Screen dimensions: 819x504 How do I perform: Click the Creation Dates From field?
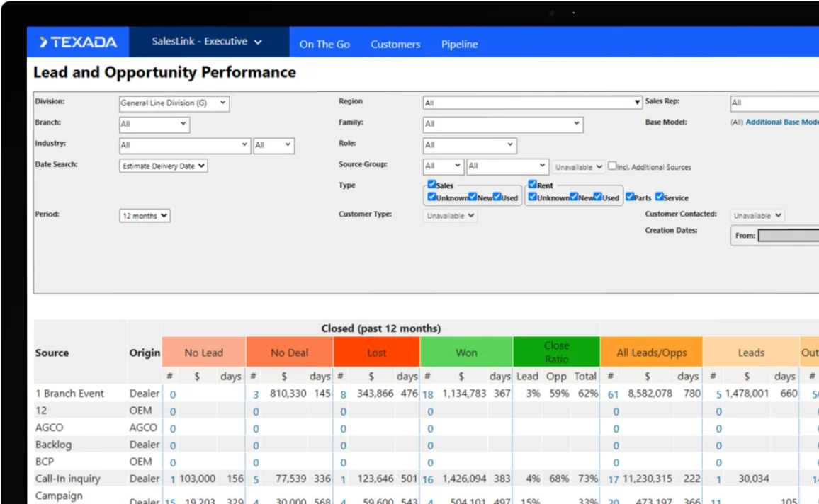click(789, 235)
